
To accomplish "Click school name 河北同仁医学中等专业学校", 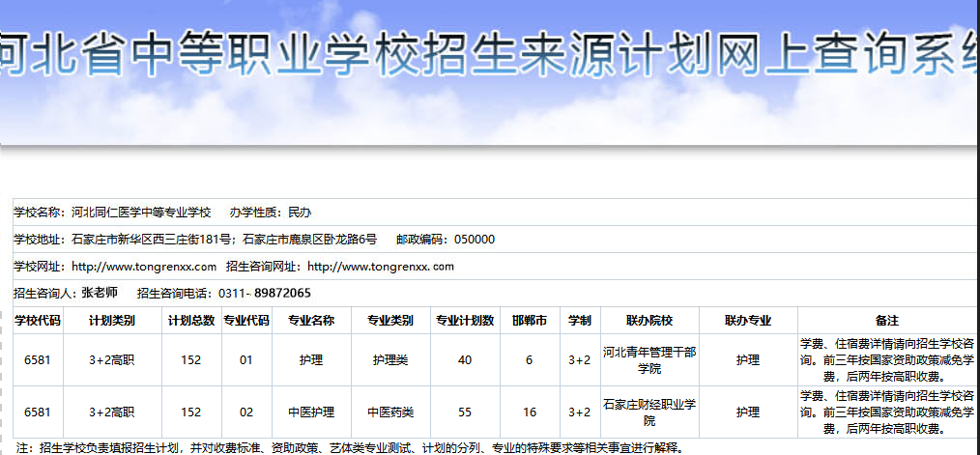I will (142, 213).
